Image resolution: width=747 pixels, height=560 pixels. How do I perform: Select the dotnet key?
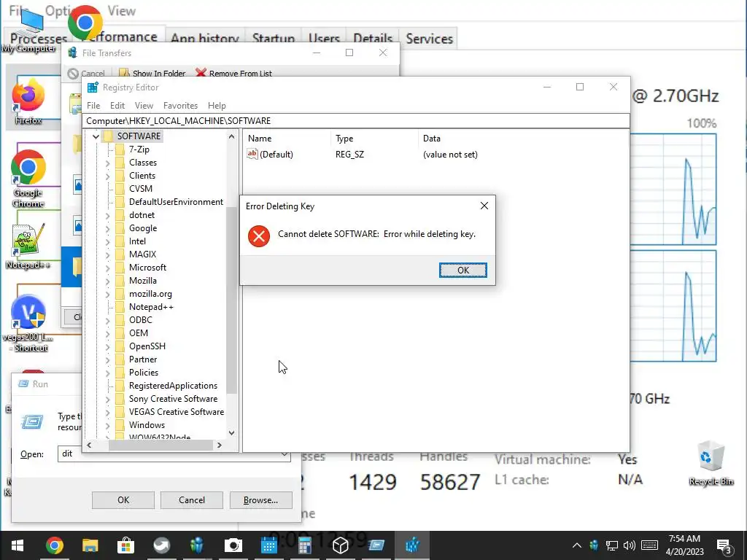pos(142,215)
